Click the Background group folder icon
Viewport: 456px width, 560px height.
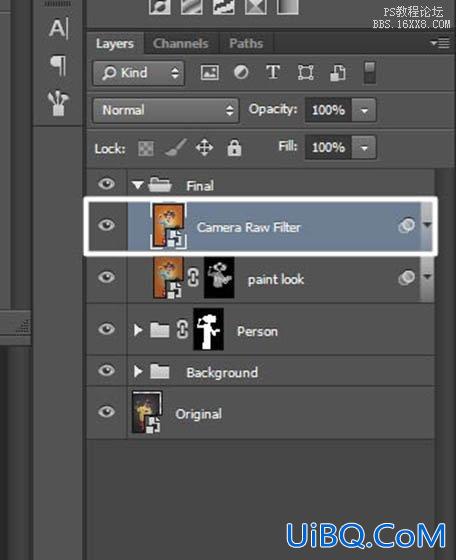point(160,371)
